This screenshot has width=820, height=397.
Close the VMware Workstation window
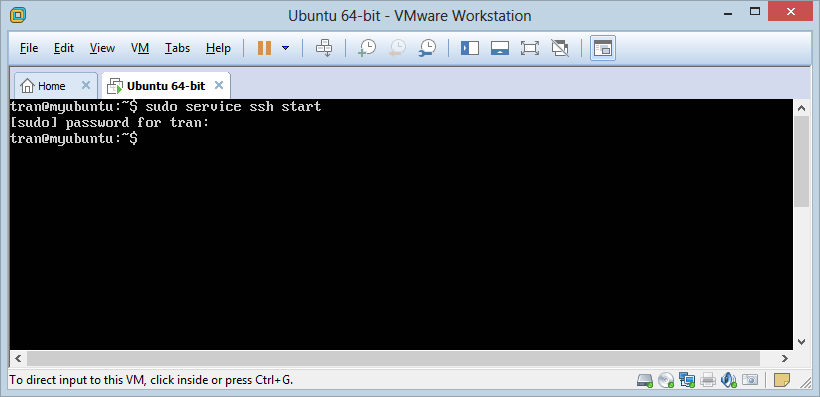pyautogui.click(x=790, y=12)
